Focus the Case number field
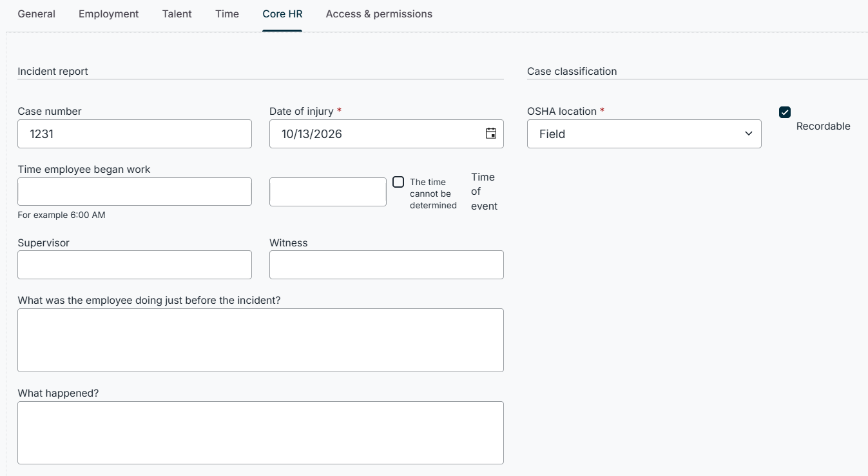Screen dimensions: 868x476 pos(135,134)
